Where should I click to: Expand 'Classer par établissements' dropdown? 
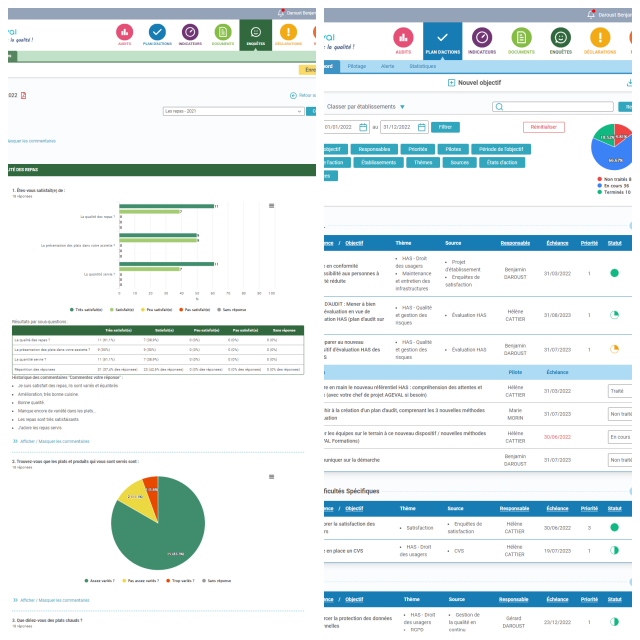[x=365, y=107]
